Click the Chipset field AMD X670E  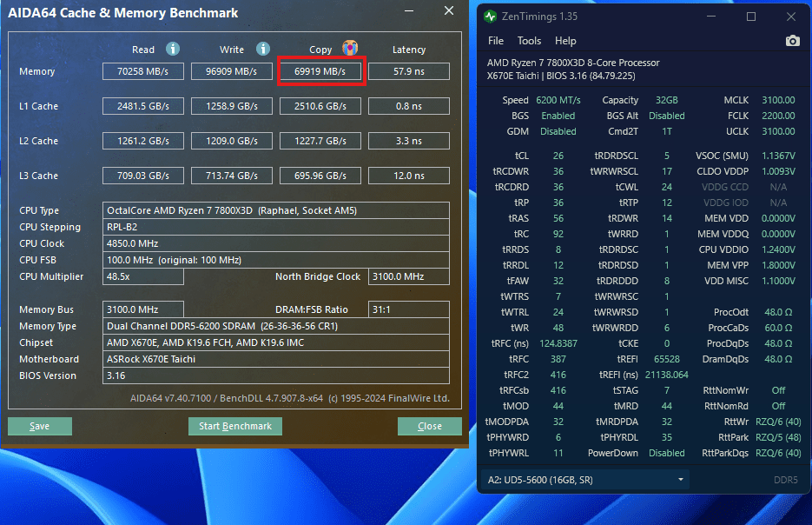pyautogui.click(x=276, y=342)
